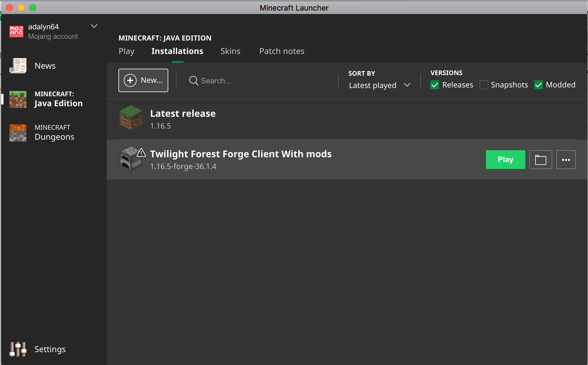Select the Java Edition grass block icon
588x365 pixels.
[x=18, y=99]
